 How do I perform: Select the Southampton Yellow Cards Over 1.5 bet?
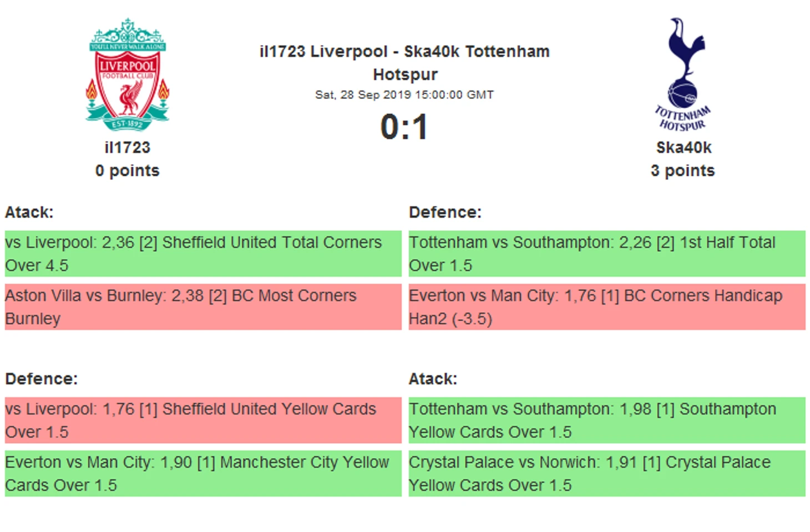tap(607, 420)
